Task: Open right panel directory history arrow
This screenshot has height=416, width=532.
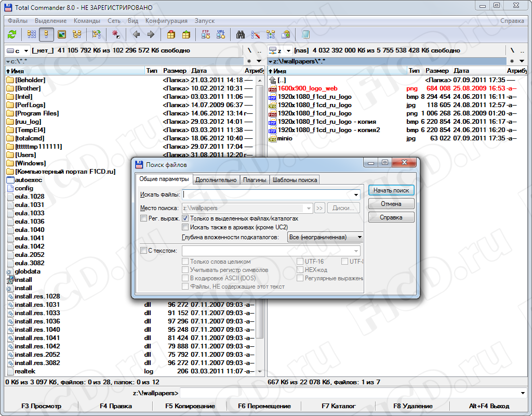Action: pos(522,61)
